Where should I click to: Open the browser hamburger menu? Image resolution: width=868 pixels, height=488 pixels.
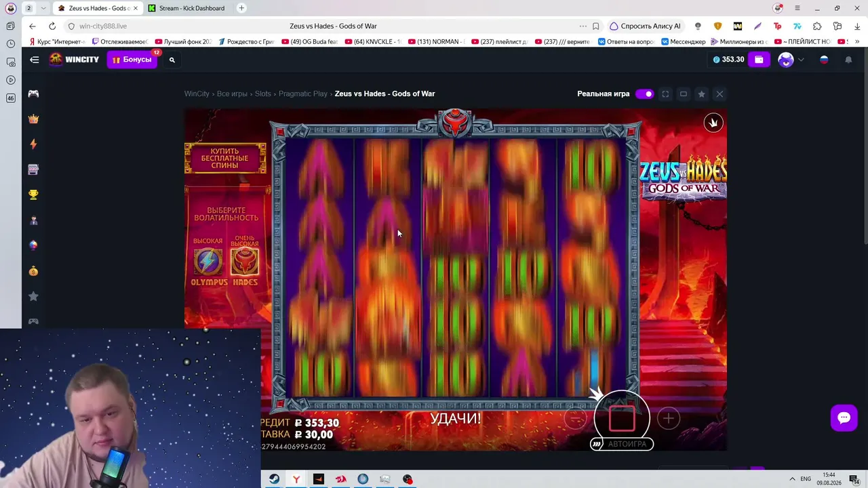tap(797, 8)
